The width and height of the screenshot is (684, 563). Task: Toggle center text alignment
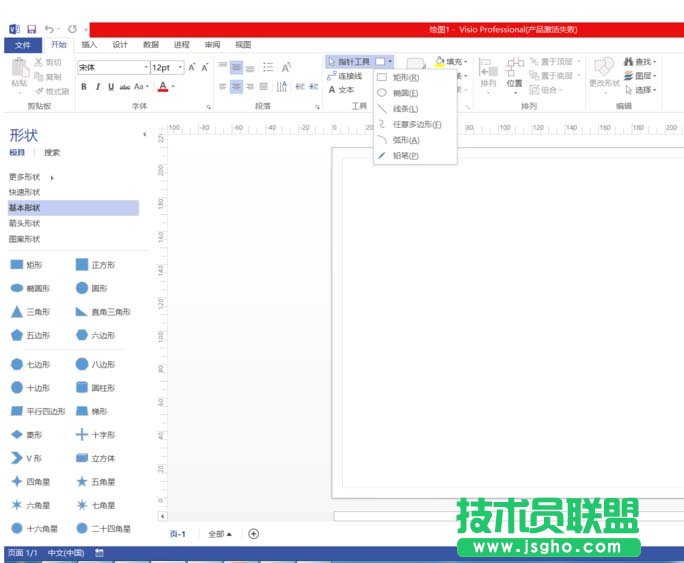point(236,86)
